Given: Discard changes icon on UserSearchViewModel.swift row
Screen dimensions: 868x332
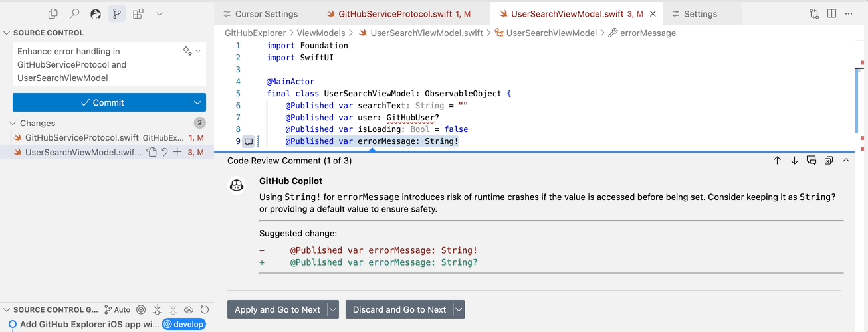Looking at the screenshot, I should (164, 152).
